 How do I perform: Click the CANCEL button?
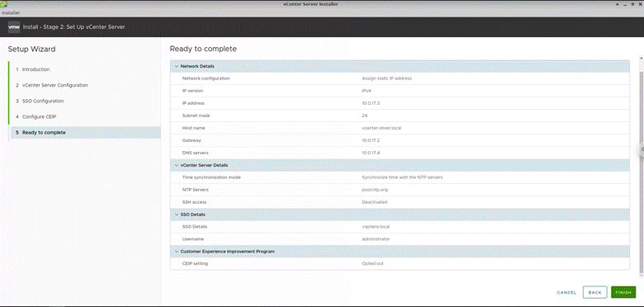click(566, 293)
